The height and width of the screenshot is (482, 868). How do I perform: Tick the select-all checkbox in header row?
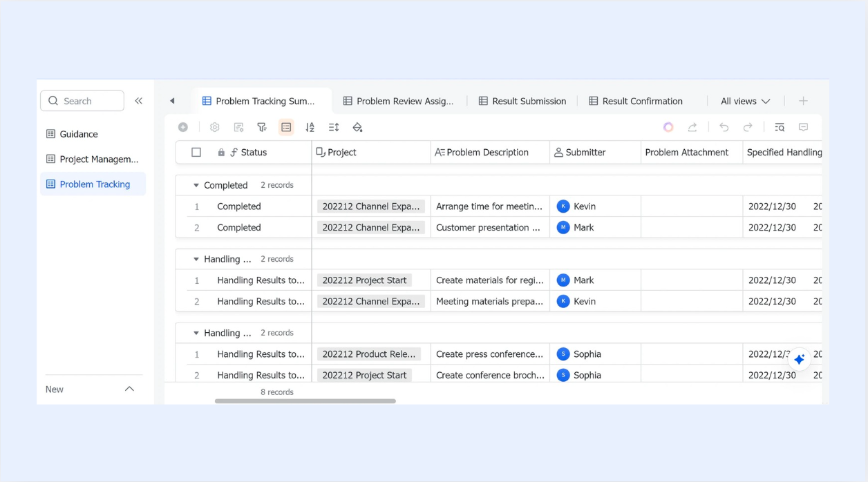pos(196,153)
